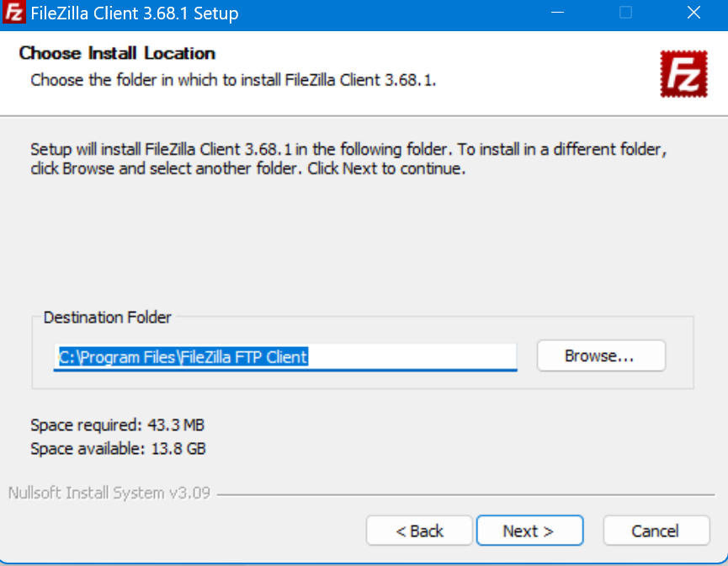Click the Nullsoft Install System version text

tap(108, 493)
